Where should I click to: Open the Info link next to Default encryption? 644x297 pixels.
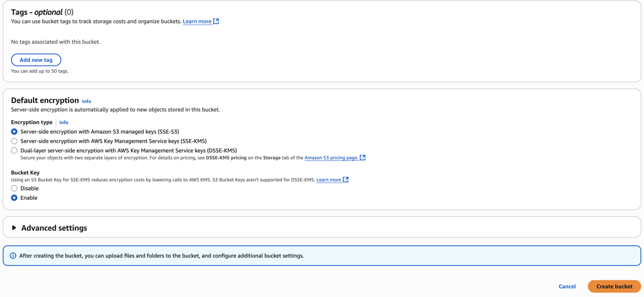coord(86,101)
